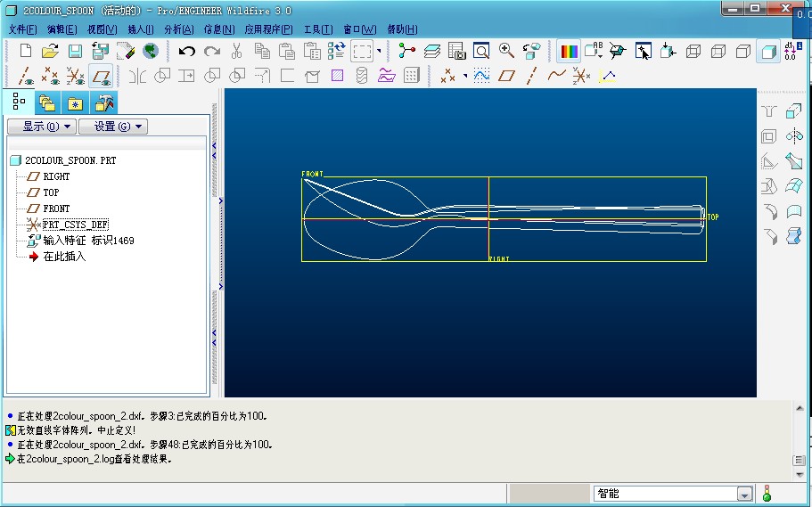The height and width of the screenshot is (507, 812).
Task: Switch to the model tree tab
Action: (19, 102)
